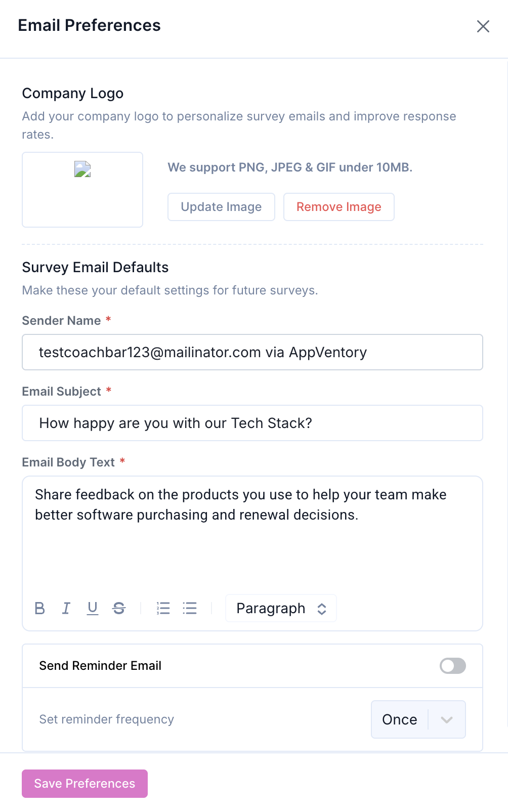Open the Paragraph style dropdown
The width and height of the screenshot is (508, 812).
(281, 608)
